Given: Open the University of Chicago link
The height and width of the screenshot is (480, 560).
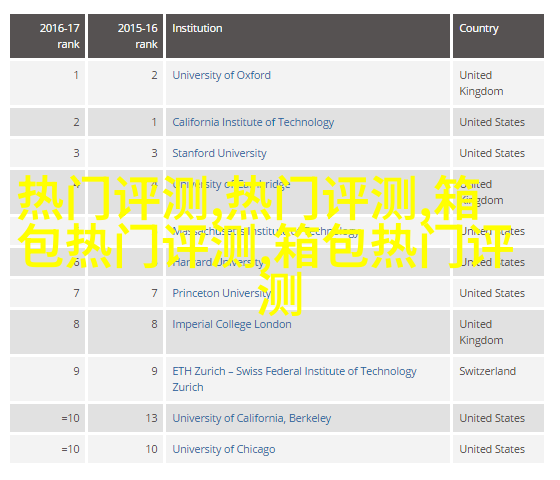Looking at the screenshot, I should pyautogui.click(x=224, y=449).
